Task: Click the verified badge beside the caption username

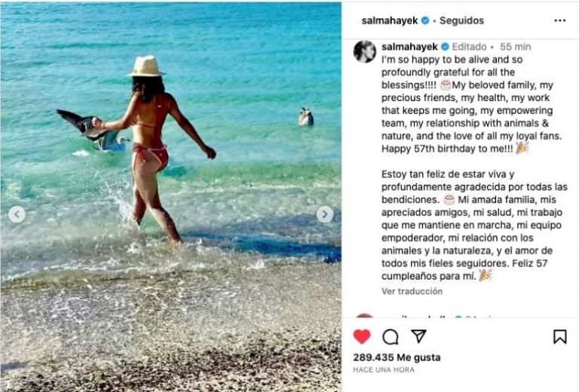Action: pyautogui.click(x=445, y=47)
